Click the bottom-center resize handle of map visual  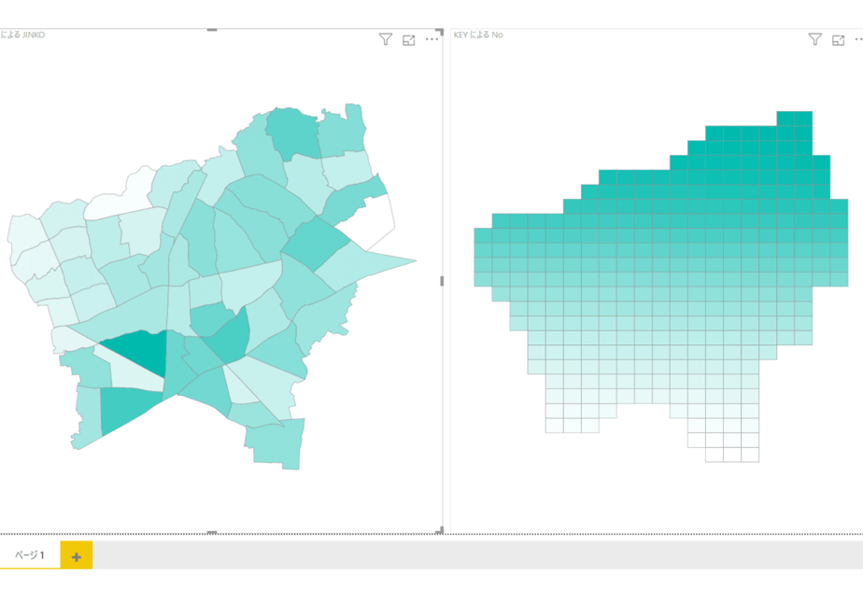(212, 532)
